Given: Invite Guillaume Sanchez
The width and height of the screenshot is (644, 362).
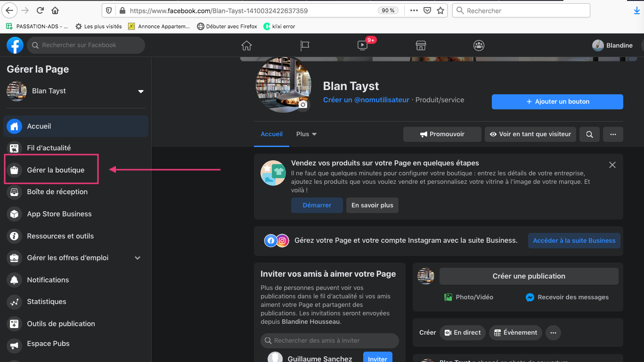Looking at the screenshot, I should click(377, 358).
